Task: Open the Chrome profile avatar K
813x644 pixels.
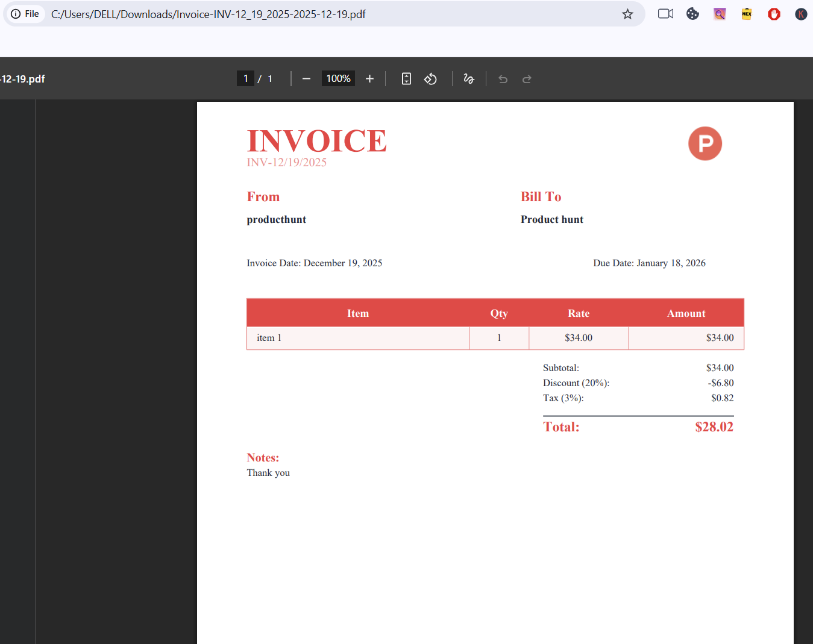Action: [x=800, y=14]
